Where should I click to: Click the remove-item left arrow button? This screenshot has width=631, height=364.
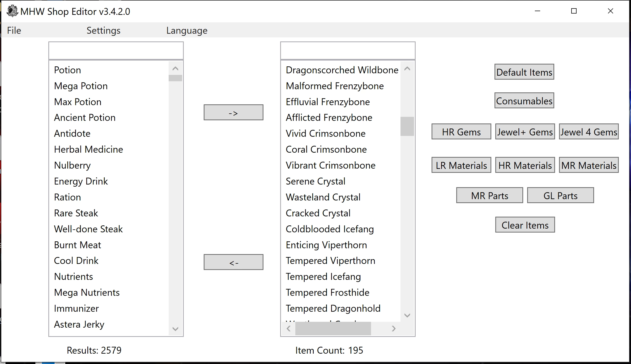pos(233,262)
